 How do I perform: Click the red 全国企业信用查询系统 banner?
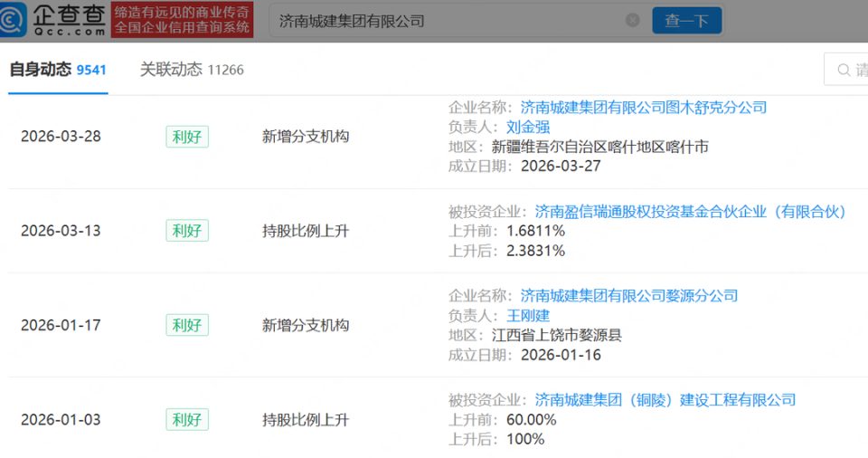[182, 20]
